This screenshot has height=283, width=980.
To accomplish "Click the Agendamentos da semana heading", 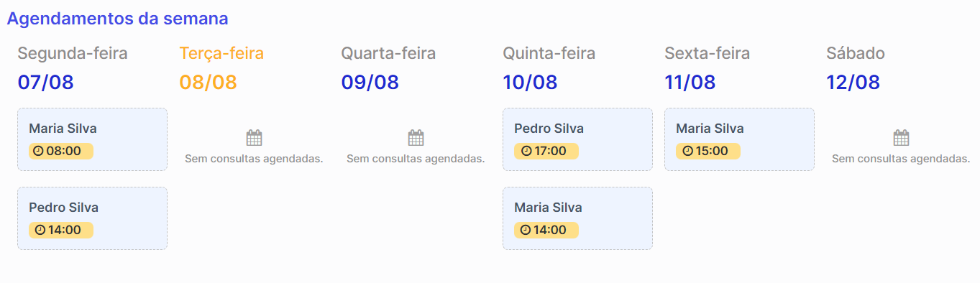I will pyautogui.click(x=118, y=19).
